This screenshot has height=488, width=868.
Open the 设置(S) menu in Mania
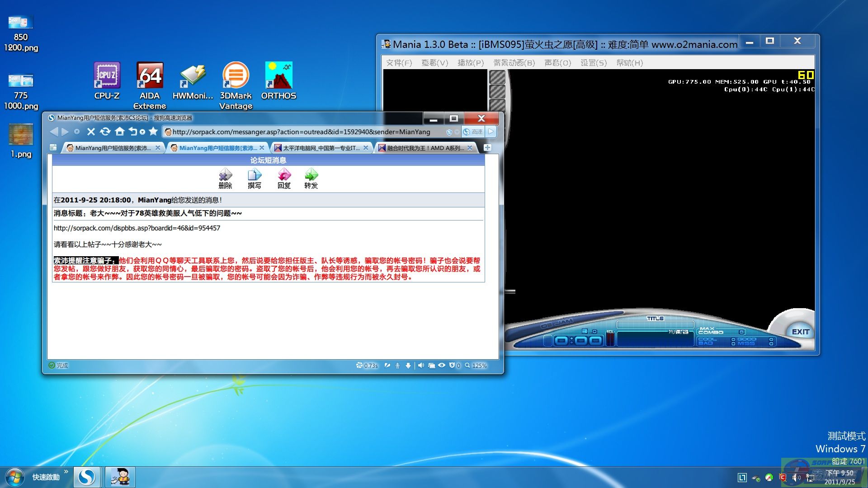click(x=593, y=63)
